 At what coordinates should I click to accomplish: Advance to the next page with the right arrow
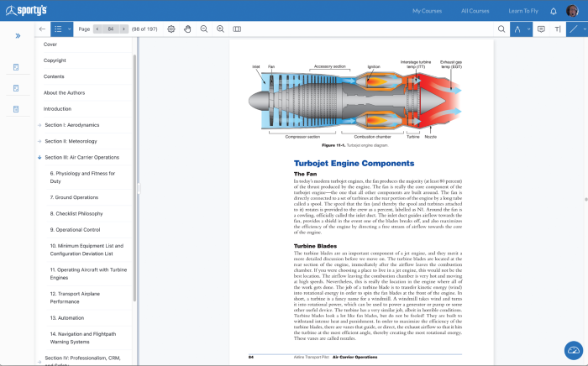pos(124,29)
